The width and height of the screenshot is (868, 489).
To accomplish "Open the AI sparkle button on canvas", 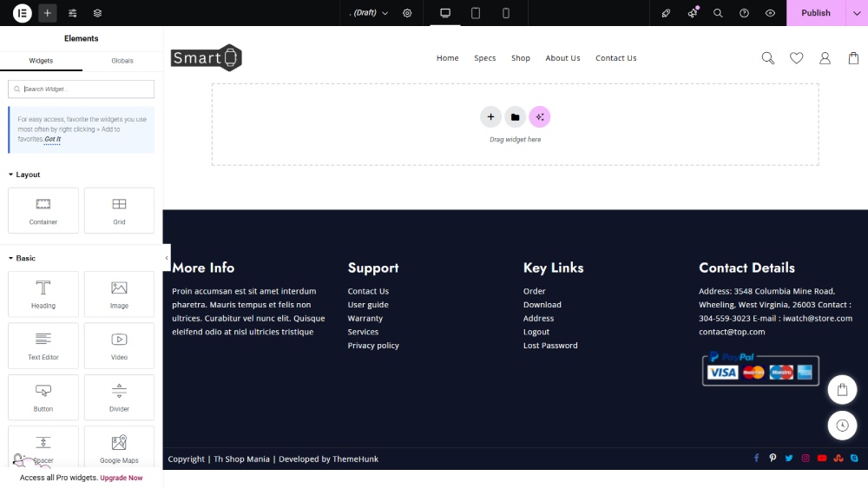I will (540, 117).
